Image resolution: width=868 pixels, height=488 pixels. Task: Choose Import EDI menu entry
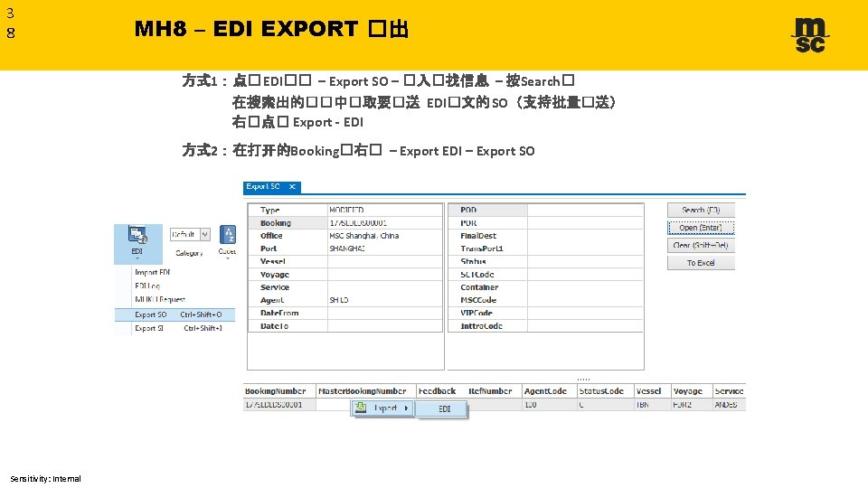(152, 272)
